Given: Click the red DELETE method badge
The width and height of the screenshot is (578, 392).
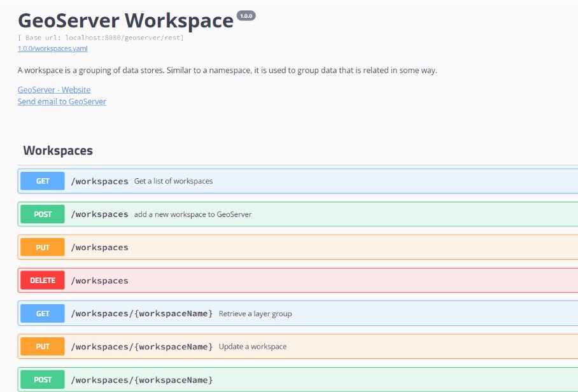Looking at the screenshot, I should click(43, 281).
